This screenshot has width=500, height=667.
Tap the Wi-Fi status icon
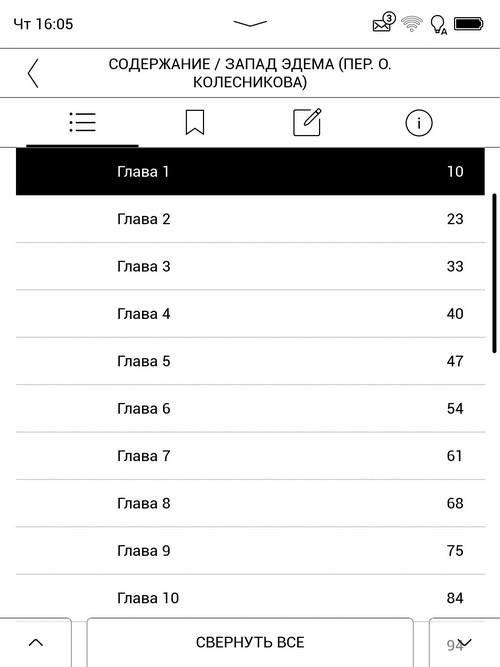tap(411, 23)
